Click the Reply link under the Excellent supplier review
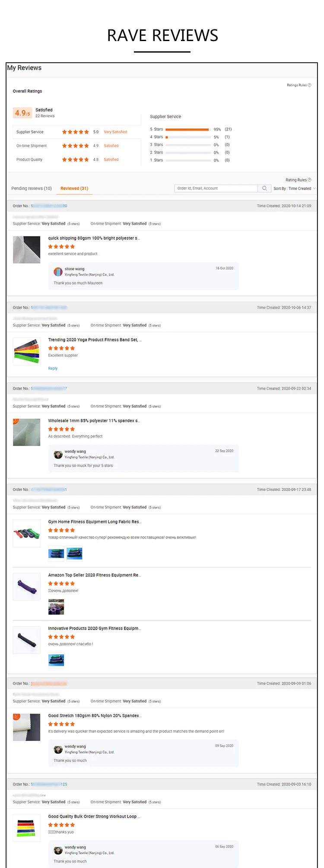The width and height of the screenshot is (324, 868). [x=53, y=368]
